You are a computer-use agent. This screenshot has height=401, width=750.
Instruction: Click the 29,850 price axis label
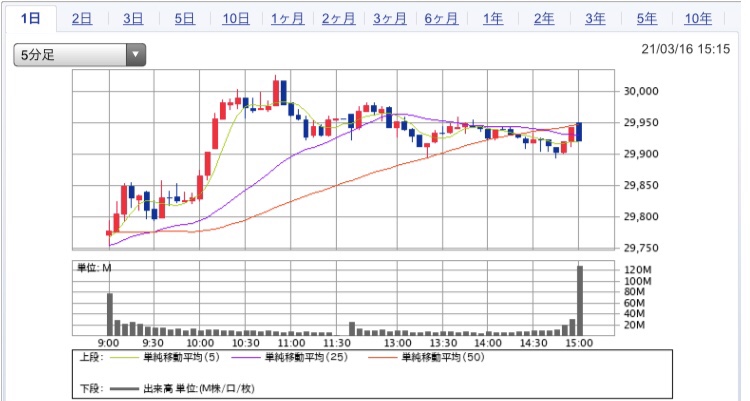point(641,185)
